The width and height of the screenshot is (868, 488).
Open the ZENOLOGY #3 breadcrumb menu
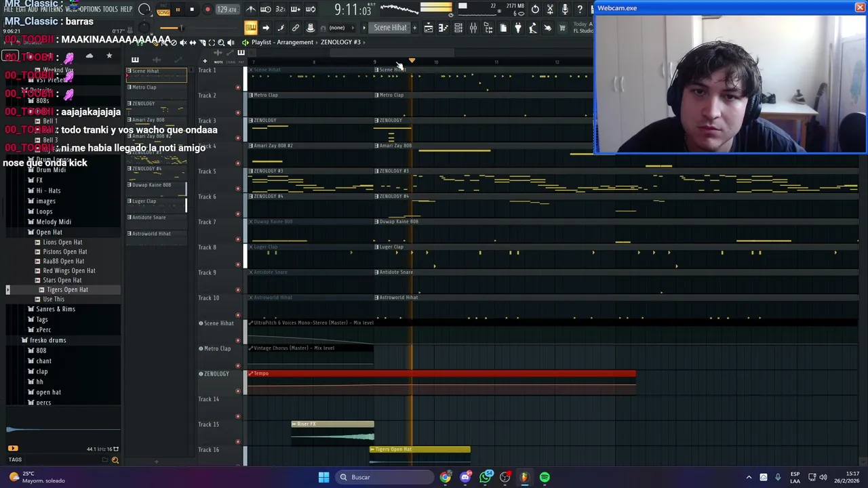point(340,42)
